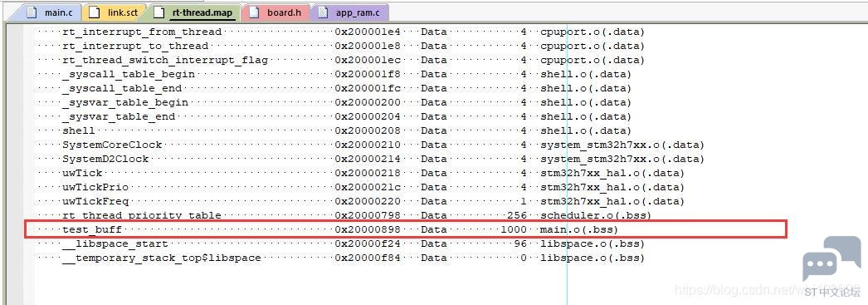Viewport: 868px width, 305px height.
Task: Click address 0x20000210
Action: coord(368,145)
